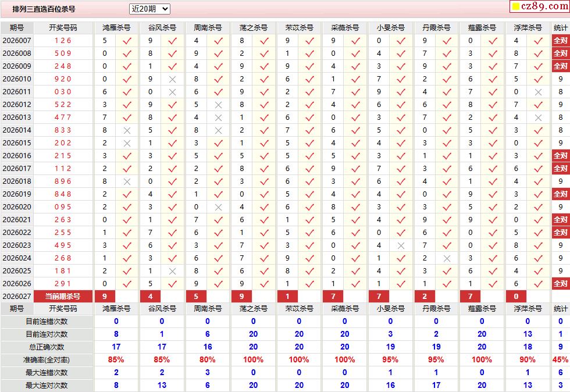Click the X mark for 鸿雁 in row 2026014
This screenshot has width=570, height=392.
click(x=127, y=130)
